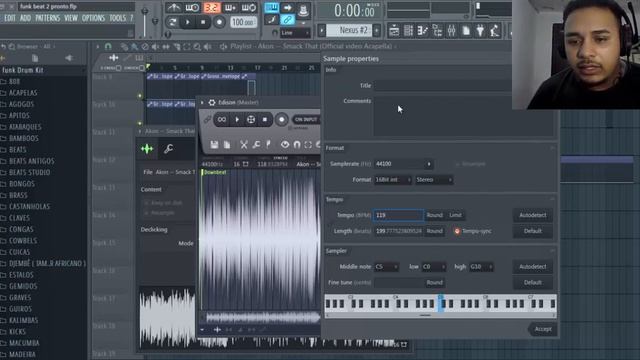640x360 pixels.
Task: Open the plugin picker plug icon
Action: (480, 31)
